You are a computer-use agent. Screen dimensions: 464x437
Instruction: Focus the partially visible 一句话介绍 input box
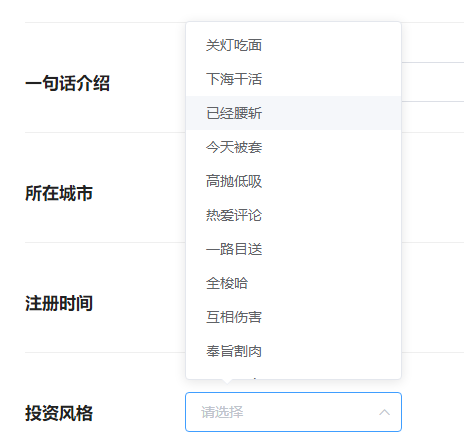pyautogui.click(x=433, y=82)
